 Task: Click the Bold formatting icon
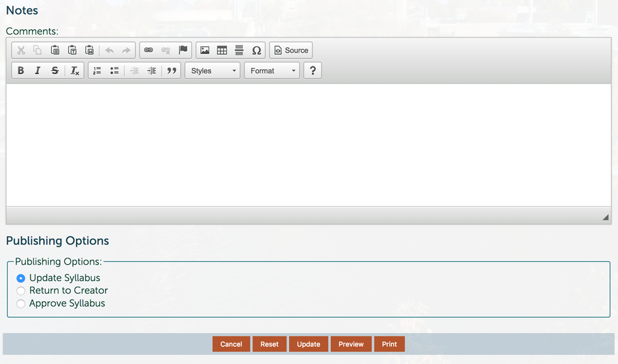coord(21,71)
